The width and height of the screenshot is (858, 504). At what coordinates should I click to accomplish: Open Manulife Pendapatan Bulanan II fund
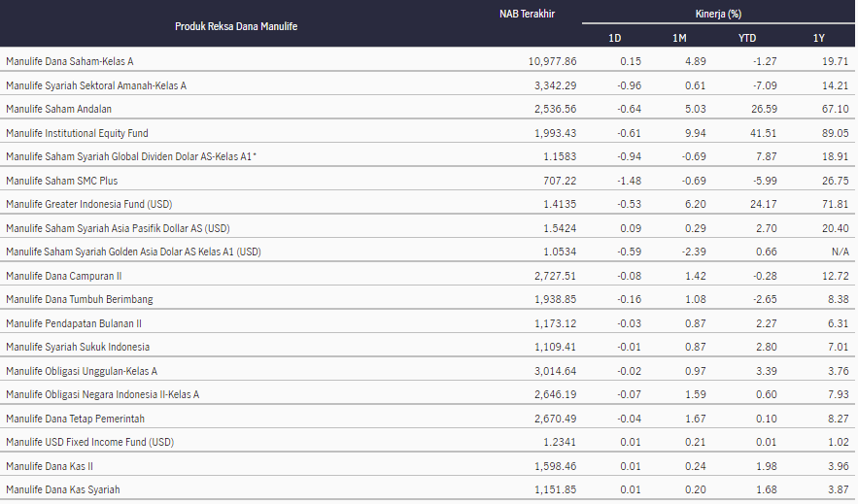(73, 323)
